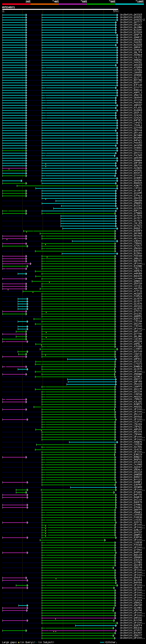This screenshot has height=644, width=146.
Task: Click the UniRef100_P49351 label
Action: pos(131,63)
